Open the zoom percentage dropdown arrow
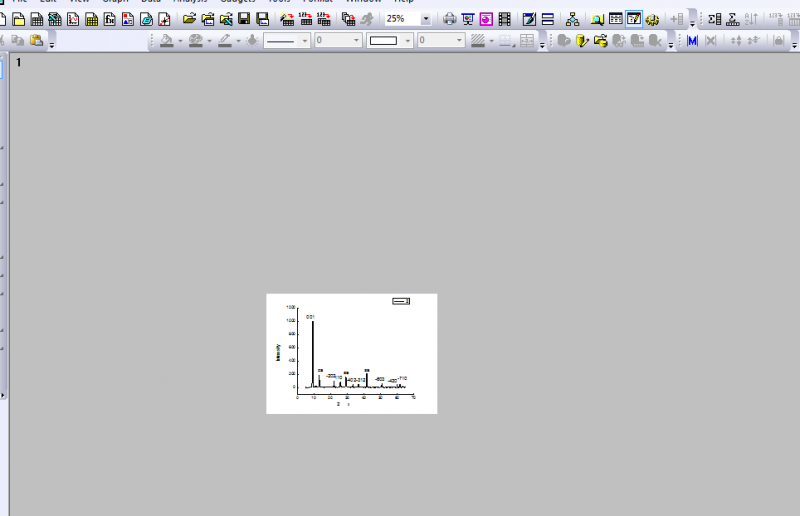This screenshot has width=800, height=516. [x=426, y=19]
